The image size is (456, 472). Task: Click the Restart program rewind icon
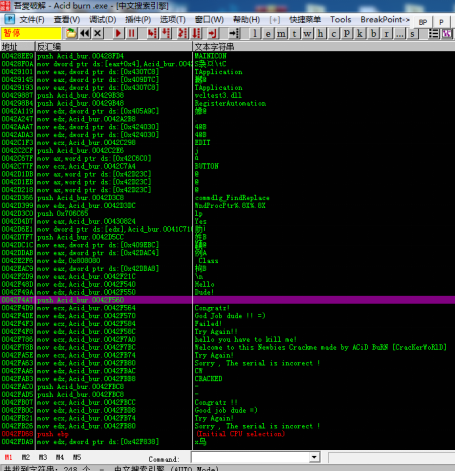point(84,33)
